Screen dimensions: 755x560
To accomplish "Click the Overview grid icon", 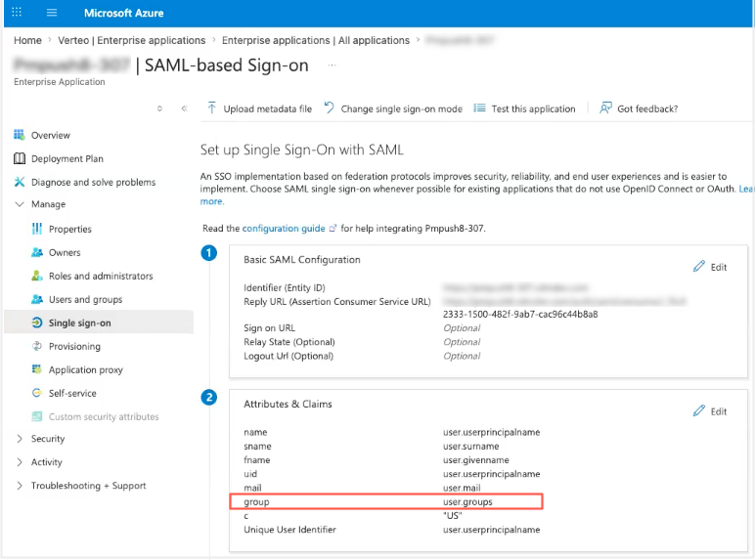I will pyautogui.click(x=20, y=135).
